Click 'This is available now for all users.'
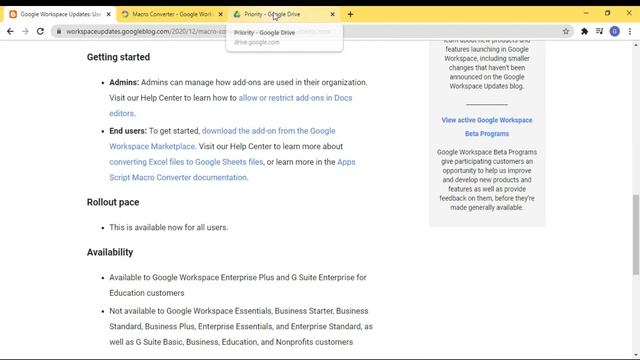The width and height of the screenshot is (640, 360). 169,227
